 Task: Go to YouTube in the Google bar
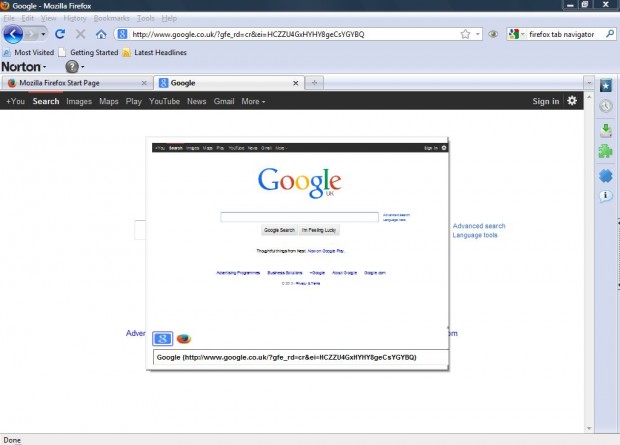click(x=164, y=101)
